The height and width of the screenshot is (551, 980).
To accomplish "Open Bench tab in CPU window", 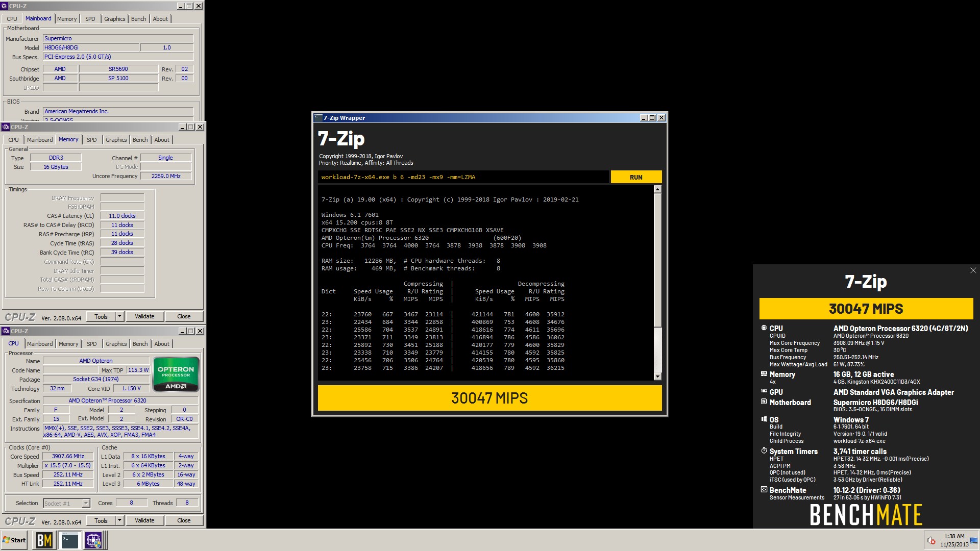I will pos(140,344).
